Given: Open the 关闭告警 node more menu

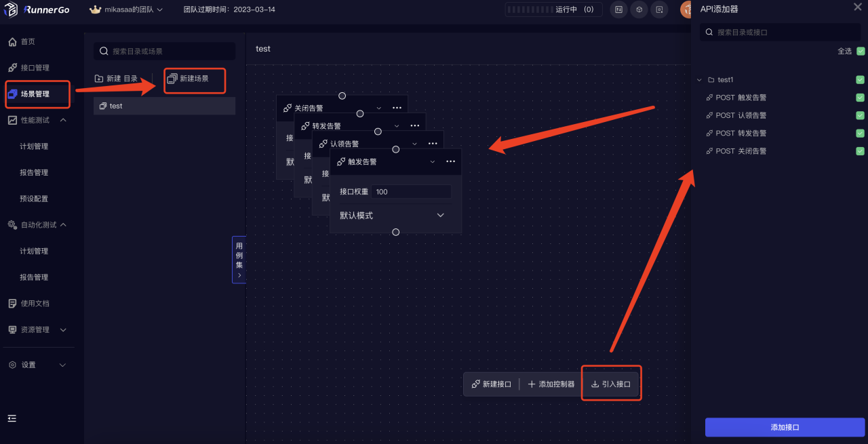Looking at the screenshot, I should pyautogui.click(x=397, y=108).
